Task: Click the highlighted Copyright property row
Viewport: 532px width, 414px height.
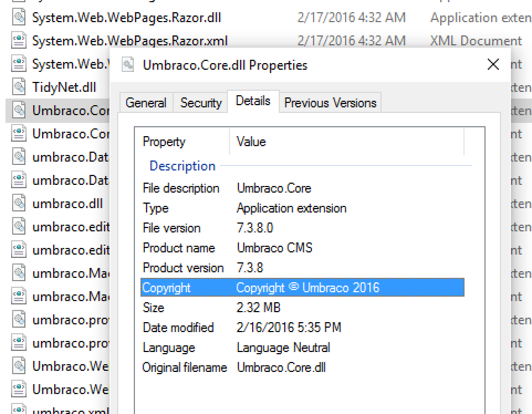Action: click(302, 288)
